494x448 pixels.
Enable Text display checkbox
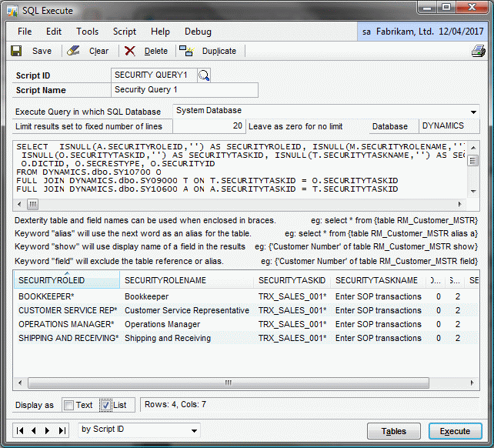(68, 405)
